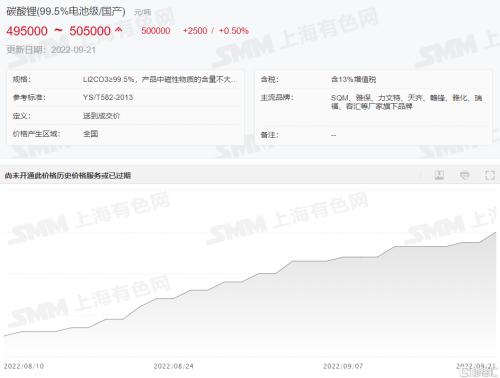This screenshot has width=500, height=378.
Task: Click the 495000 low price value
Action: 27,31
